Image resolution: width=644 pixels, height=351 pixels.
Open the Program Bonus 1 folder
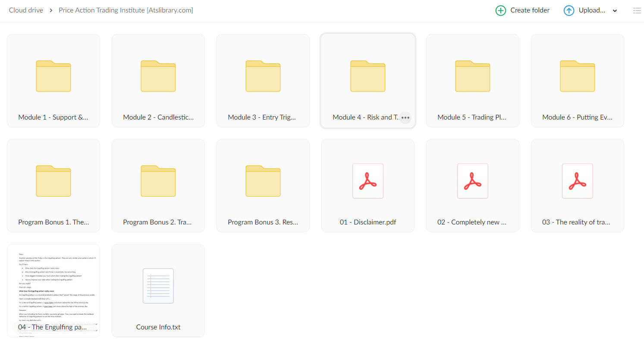click(53, 181)
